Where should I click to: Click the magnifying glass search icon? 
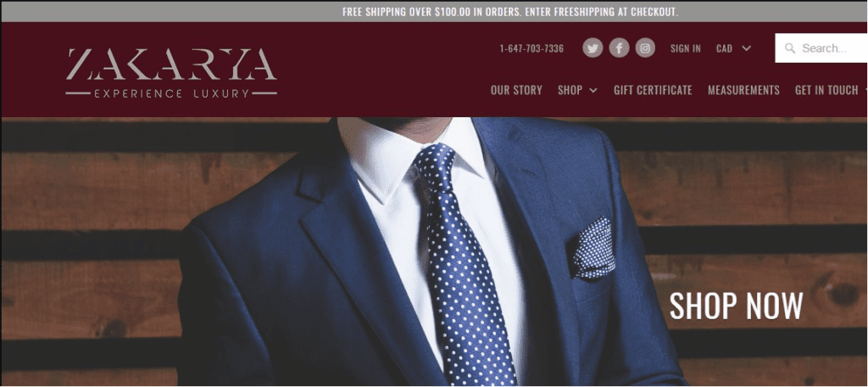click(790, 48)
